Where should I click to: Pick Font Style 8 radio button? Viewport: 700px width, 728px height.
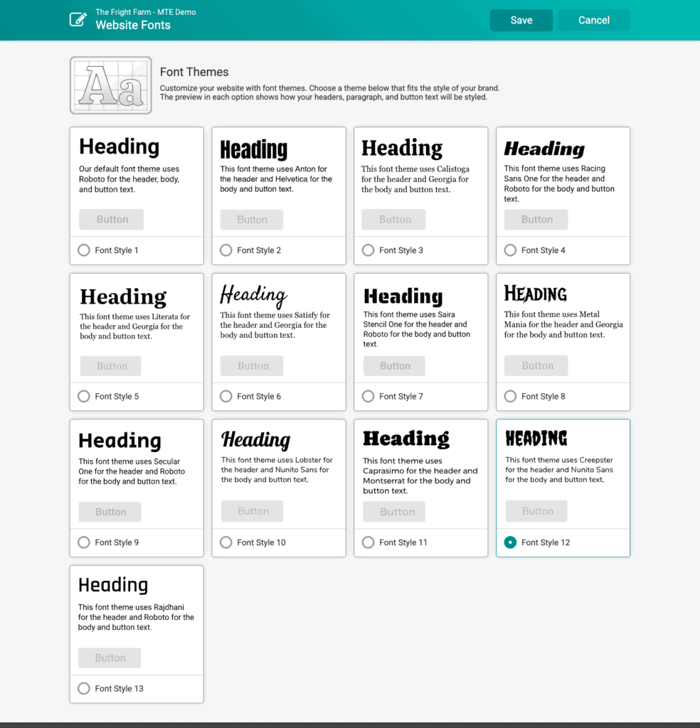511,397
